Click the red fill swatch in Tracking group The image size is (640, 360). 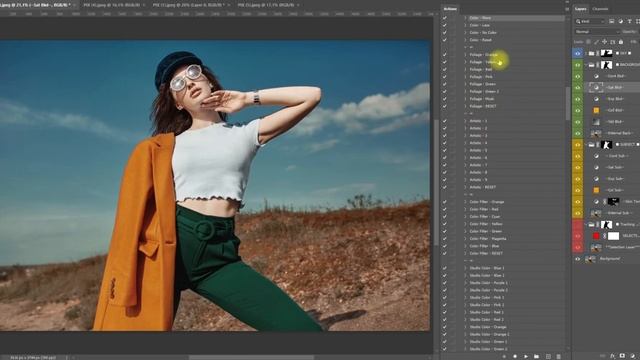pyautogui.click(x=596, y=236)
